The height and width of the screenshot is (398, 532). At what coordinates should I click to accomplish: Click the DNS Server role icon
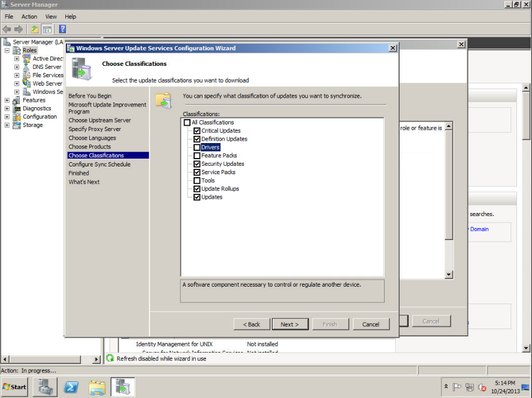26,67
